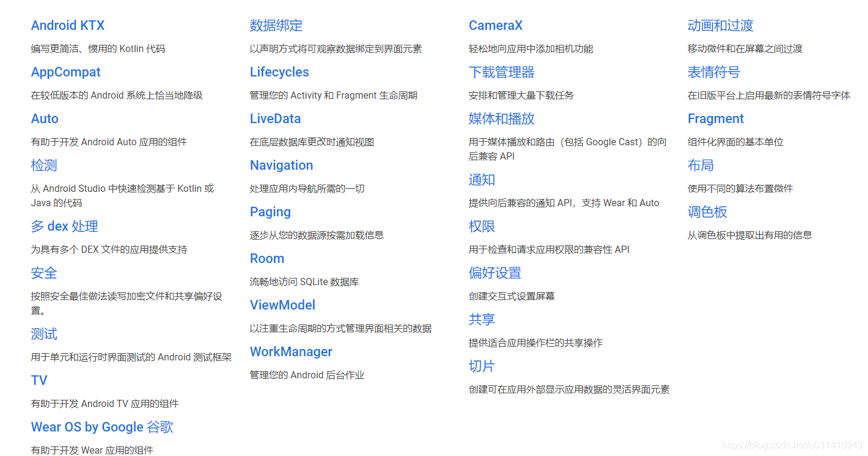Open the 下载管理器 link

[502, 72]
